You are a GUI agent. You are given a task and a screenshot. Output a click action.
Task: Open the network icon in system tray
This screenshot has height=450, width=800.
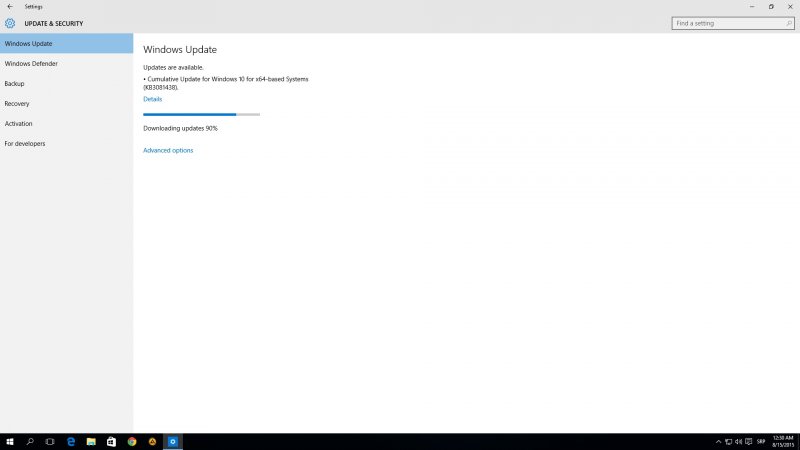tap(729, 442)
